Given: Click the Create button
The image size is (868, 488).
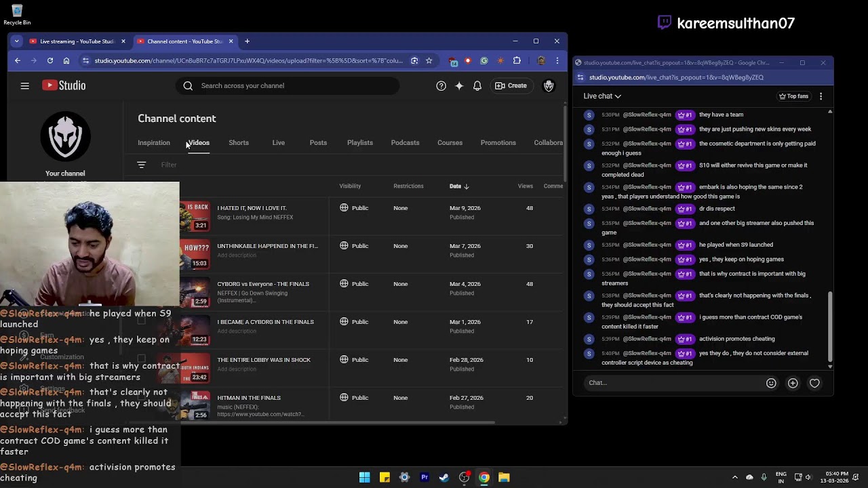Looking at the screenshot, I should (x=511, y=85).
